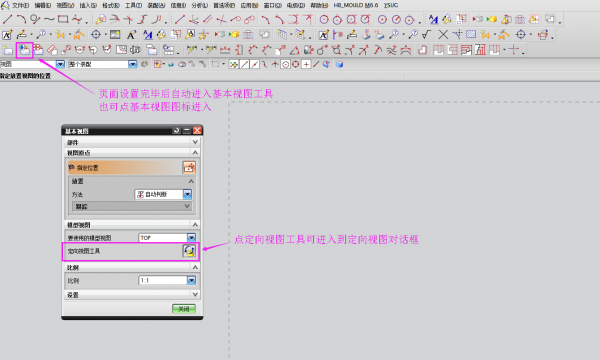600x360 pixels.
Task: Toggle the snap point-on-curve plus icon
Action: pos(306,65)
